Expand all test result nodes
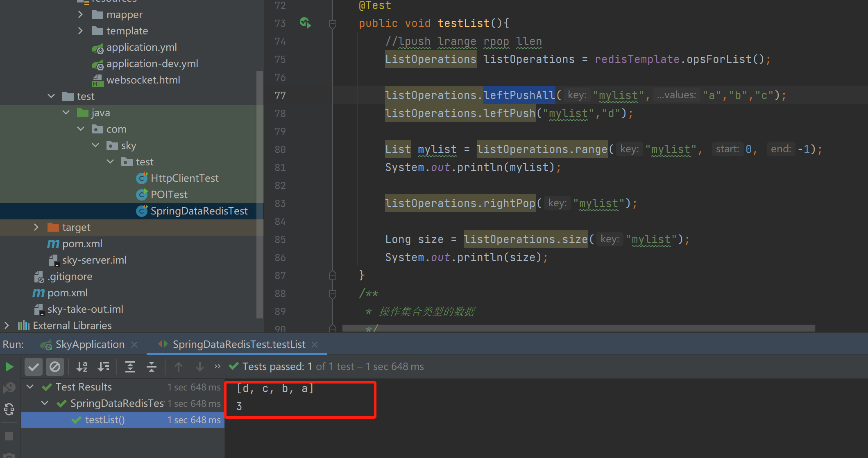868x458 pixels. point(130,367)
